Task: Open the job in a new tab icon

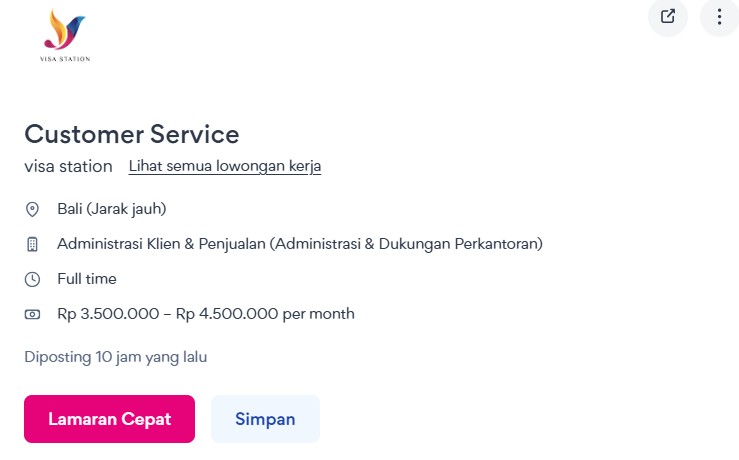Action: [668, 17]
